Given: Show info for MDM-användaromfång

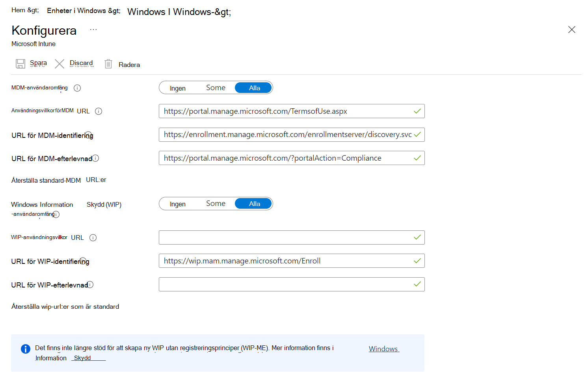Looking at the screenshot, I should (77, 88).
